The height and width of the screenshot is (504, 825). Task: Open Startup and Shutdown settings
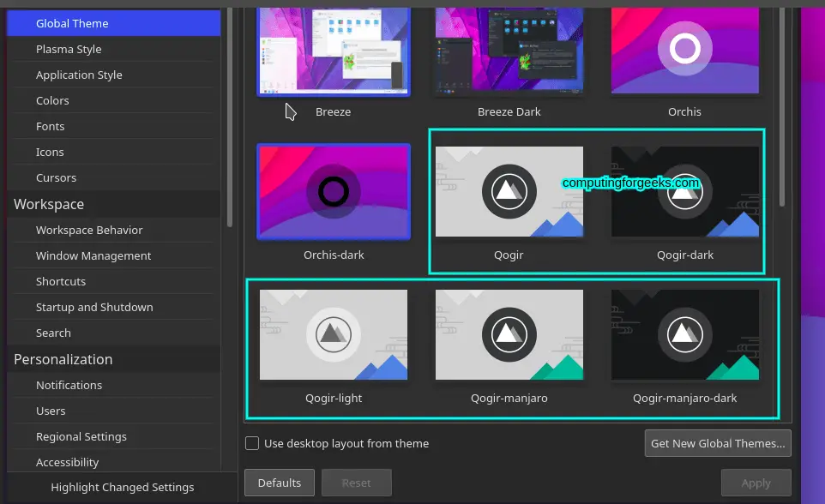[114, 307]
